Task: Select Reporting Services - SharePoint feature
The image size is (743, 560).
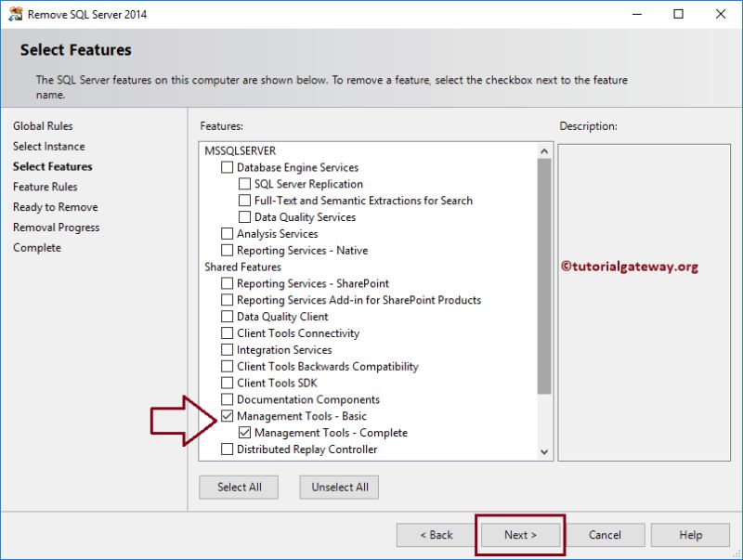Action: [x=228, y=283]
